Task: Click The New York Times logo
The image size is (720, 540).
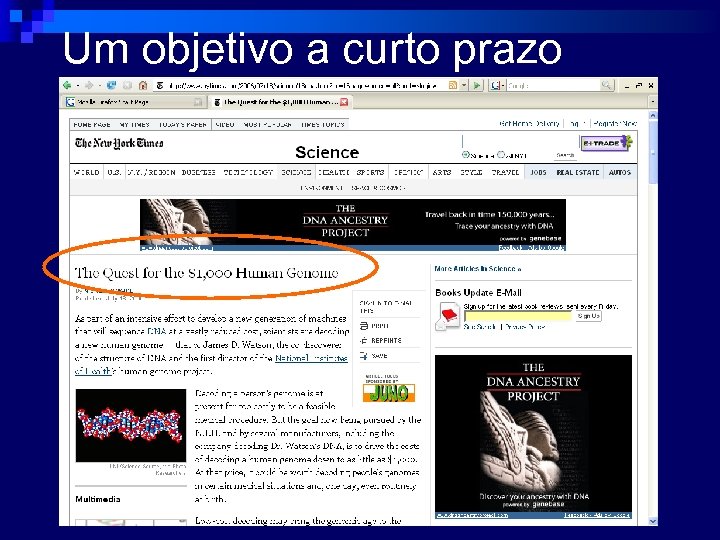Action: pyautogui.click(x=119, y=143)
